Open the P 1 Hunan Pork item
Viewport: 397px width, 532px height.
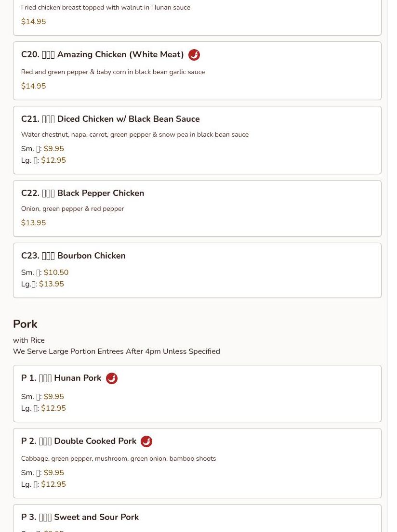point(61,378)
